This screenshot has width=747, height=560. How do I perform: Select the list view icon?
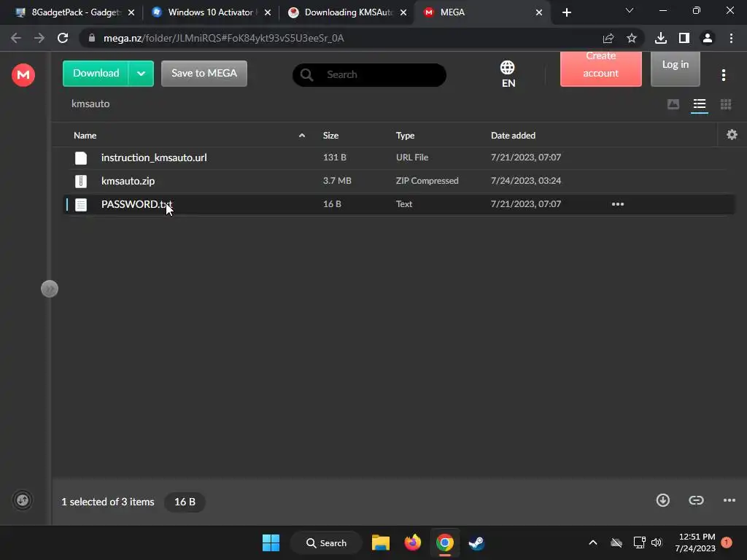pyautogui.click(x=700, y=104)
